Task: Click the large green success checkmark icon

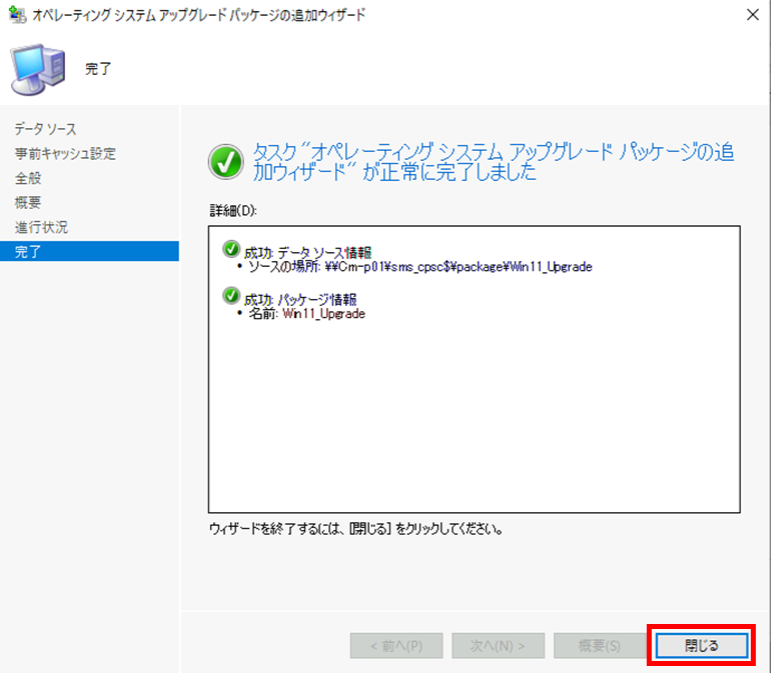Action: [x=226, y=162]
